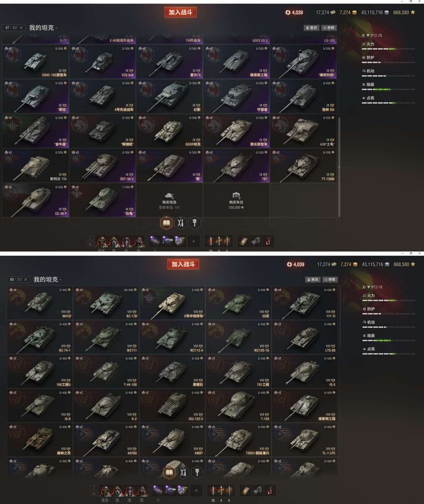Click the plus equipment slot in 47 / 307 view
This screenshot has width=424, height=504.
194,241
